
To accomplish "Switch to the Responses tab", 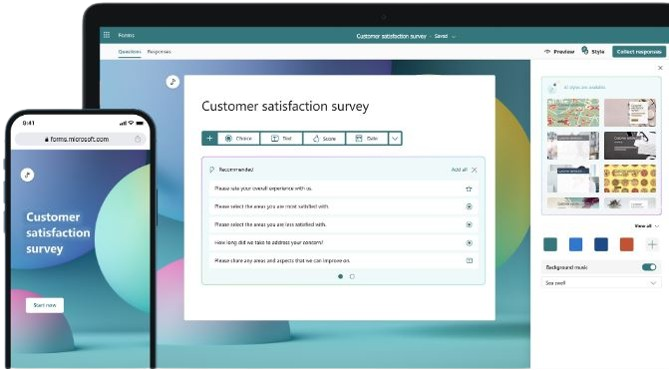I will 159,52.
